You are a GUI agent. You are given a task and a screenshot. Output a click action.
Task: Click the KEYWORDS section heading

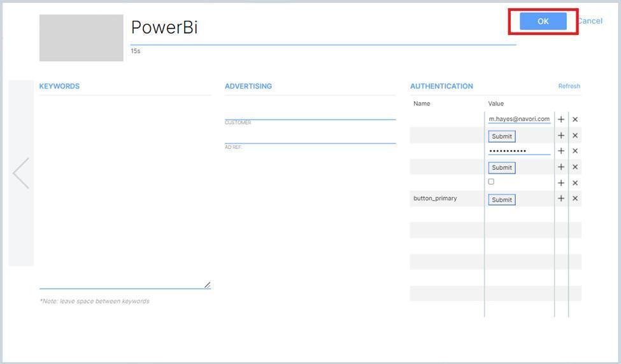coord(59,87)
